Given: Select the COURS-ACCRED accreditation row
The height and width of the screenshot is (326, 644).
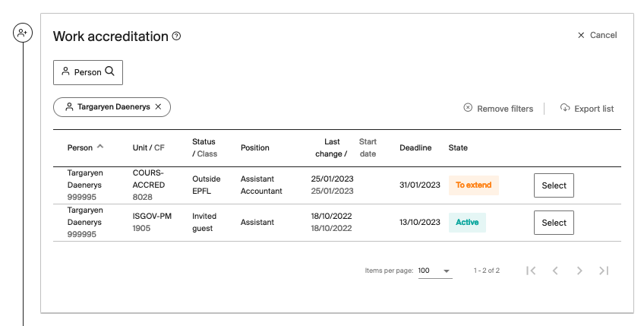Looking at the screenshot, I should (x=554, y=185).
